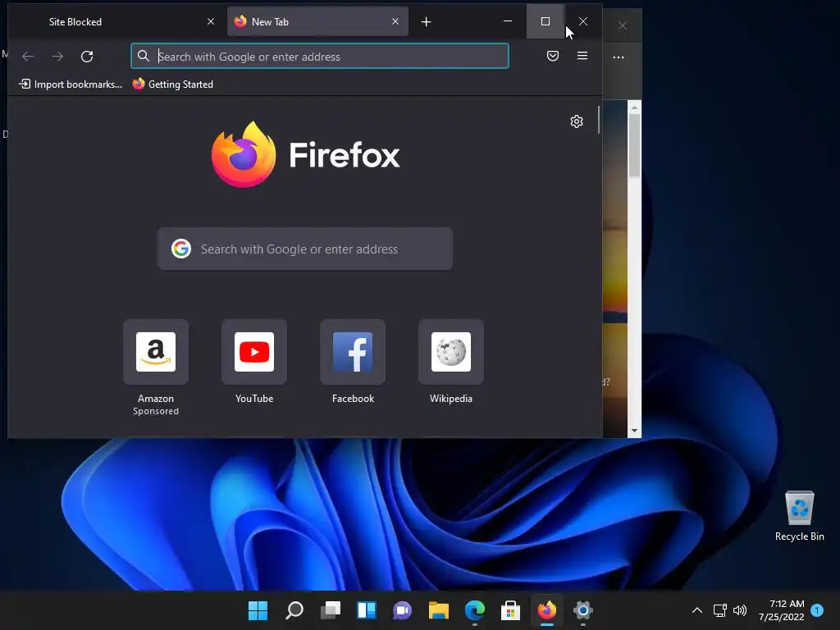Reload the page in Firefox
The width and height of the screenshot is (840, 630).
pos(87,57)
